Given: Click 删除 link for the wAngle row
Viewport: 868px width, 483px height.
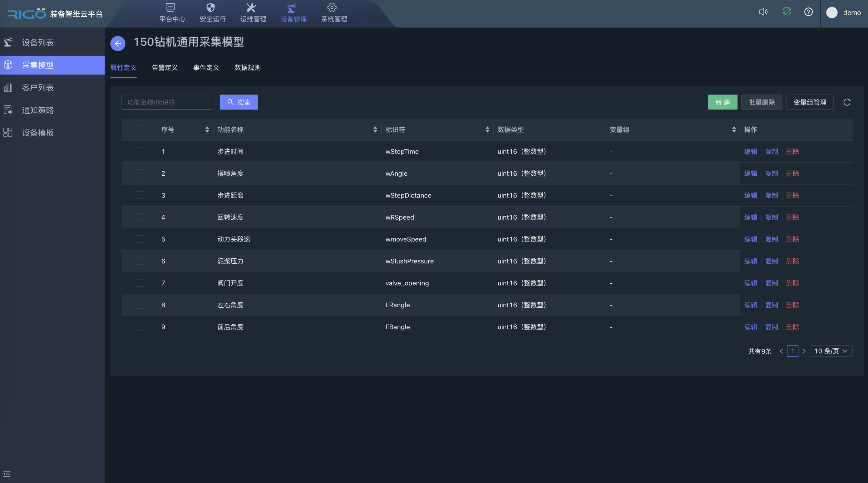Looking at the screenshot, I should point(792,173).
